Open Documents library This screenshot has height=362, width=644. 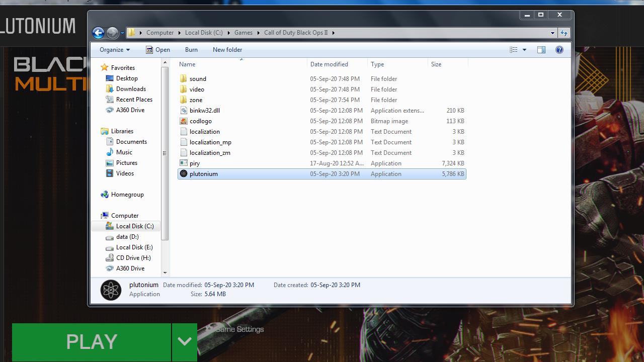point(131,142)
